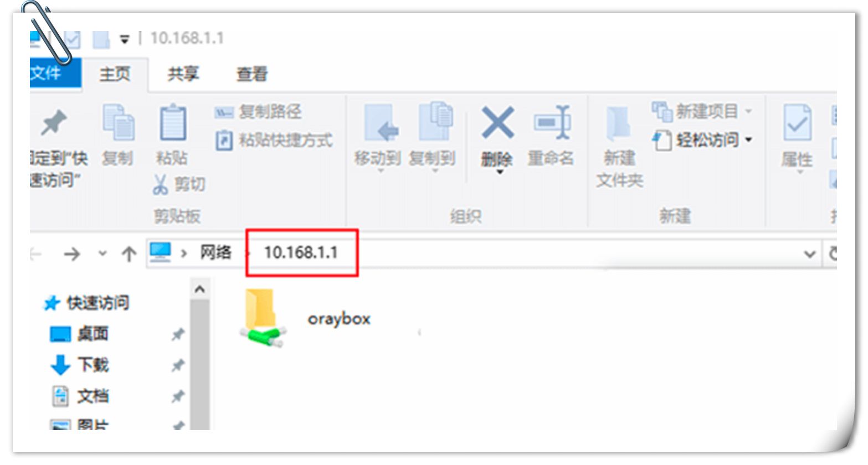
Task: Click Copy path button
Action: click(258, 112)
